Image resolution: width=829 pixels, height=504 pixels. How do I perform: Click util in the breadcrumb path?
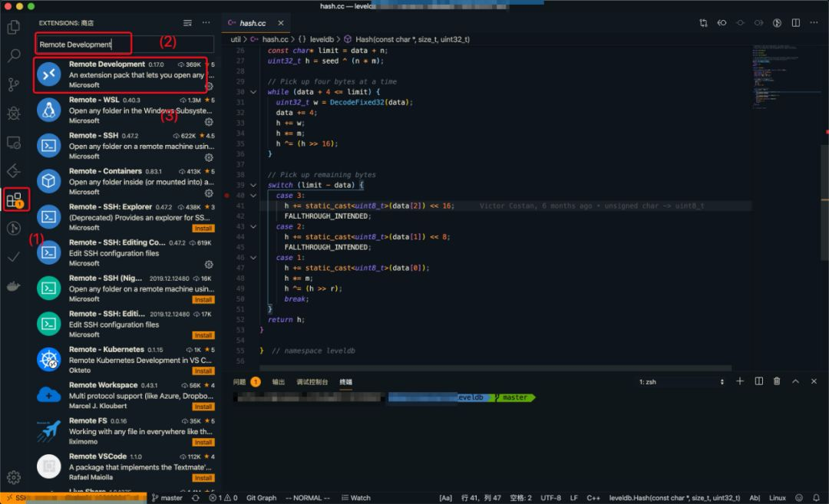pyautogui.click(x=236, y=39)
